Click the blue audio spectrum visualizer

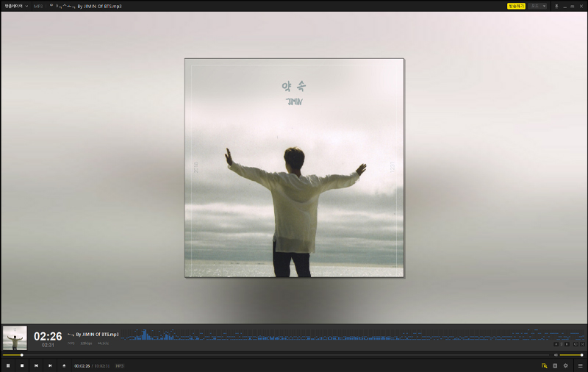pyautogui.click(x=353, y=335)
